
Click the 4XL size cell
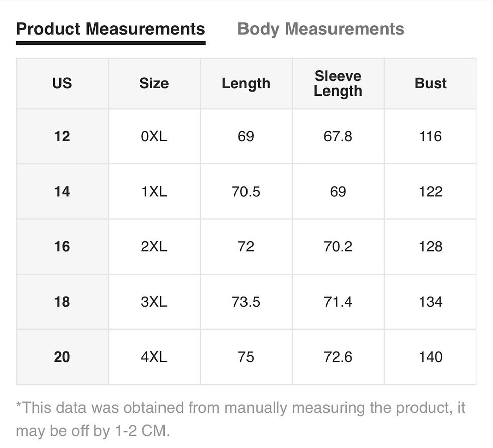click(x=154, y=357)
